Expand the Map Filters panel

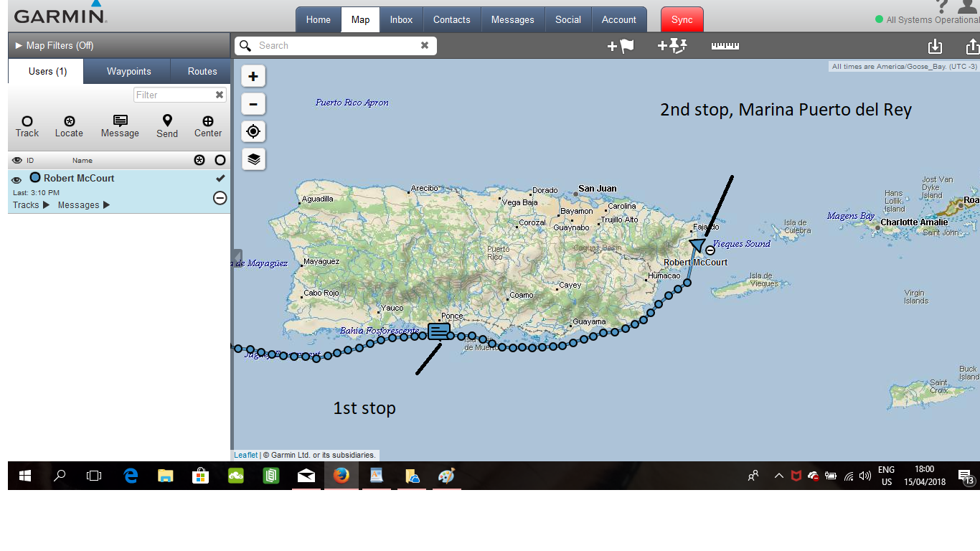pyautogui.click(x=55, y=46)
